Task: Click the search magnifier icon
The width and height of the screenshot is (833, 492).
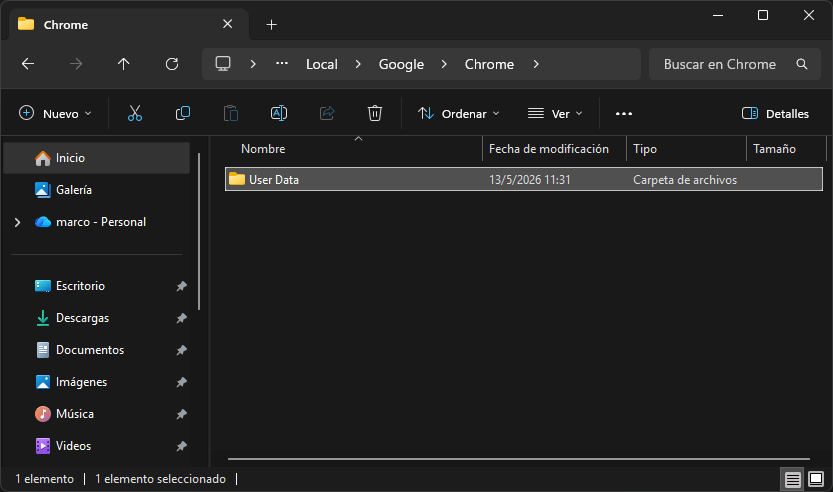Action: [802, 64]
